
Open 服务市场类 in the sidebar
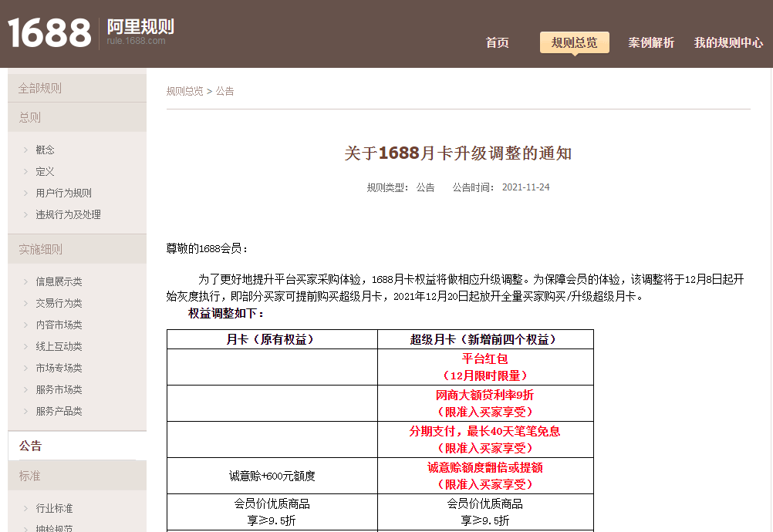click(59, 389)
